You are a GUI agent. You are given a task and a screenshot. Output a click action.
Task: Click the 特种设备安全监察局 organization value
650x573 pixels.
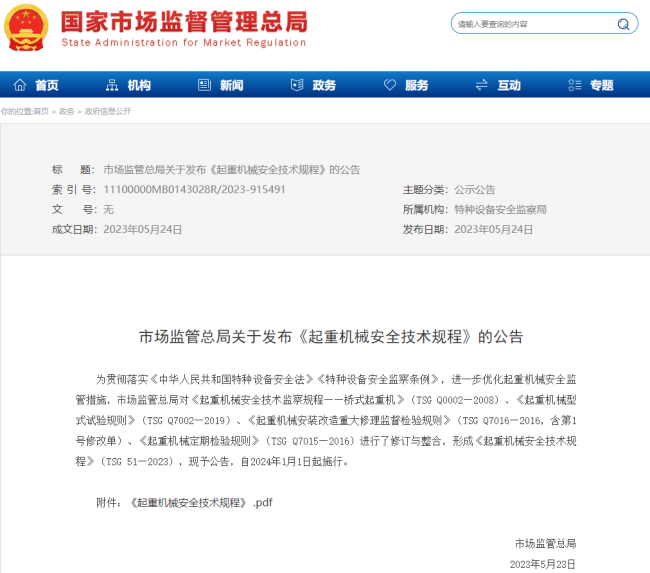tap(500, 210)
